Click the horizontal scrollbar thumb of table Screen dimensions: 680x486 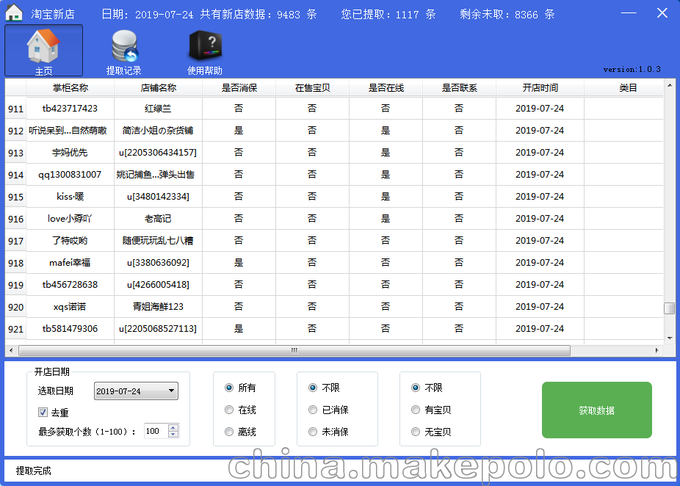(x=294, y=350)
